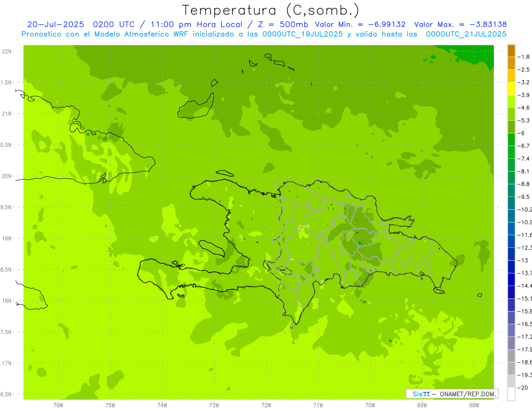
Task: Click the '0000UTC_21JUL2025' valid-until time
Action: tap(466, 34)
